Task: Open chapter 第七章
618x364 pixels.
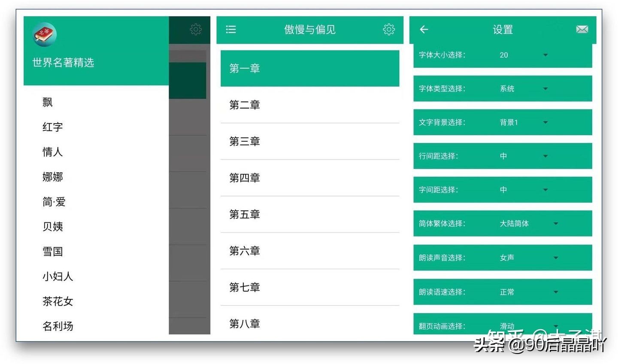Action: [x=309, y=287]
